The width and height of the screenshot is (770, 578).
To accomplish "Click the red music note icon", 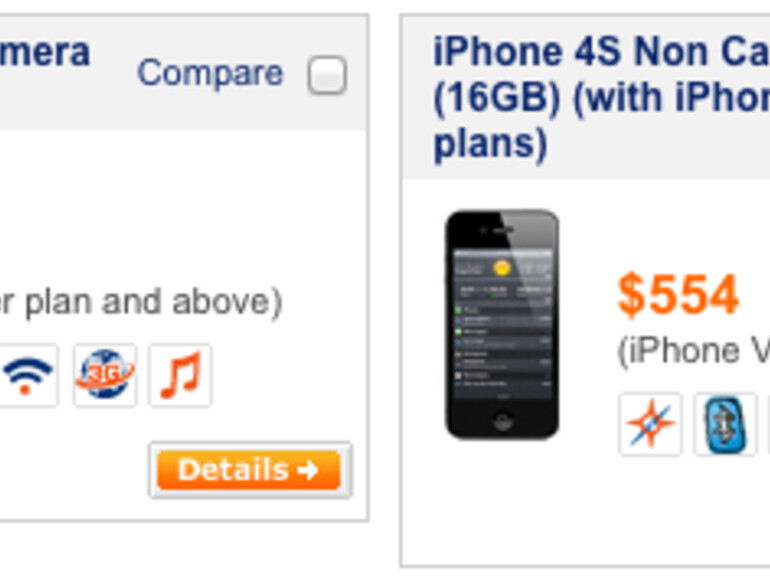I will tap(180, 376).
